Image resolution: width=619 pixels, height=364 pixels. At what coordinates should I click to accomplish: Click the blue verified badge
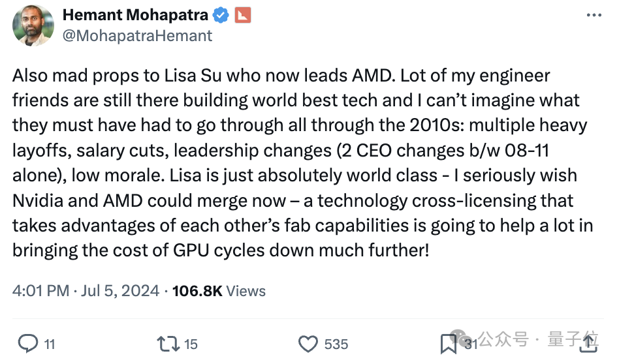(221, 16)
